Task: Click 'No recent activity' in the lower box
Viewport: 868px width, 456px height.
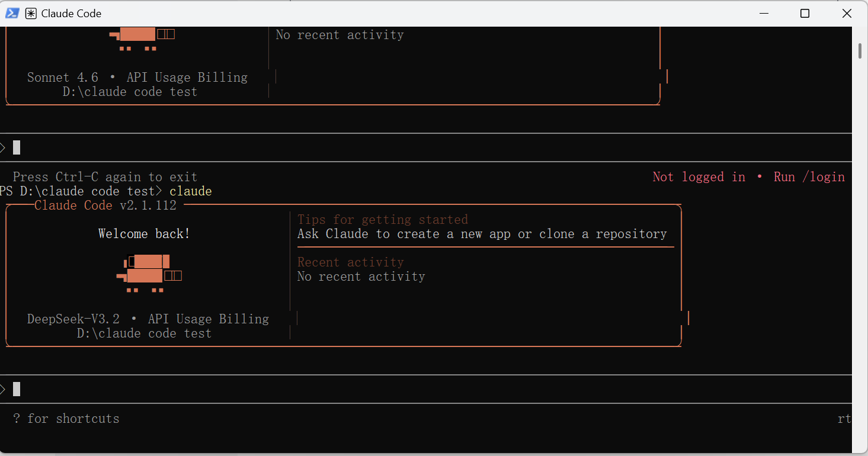Action: [361, 277]
